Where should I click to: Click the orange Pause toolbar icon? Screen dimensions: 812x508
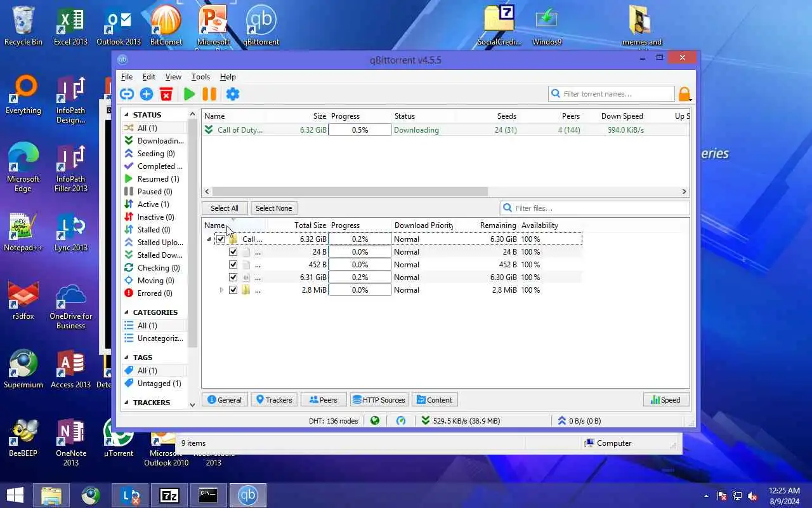point(209,94)
